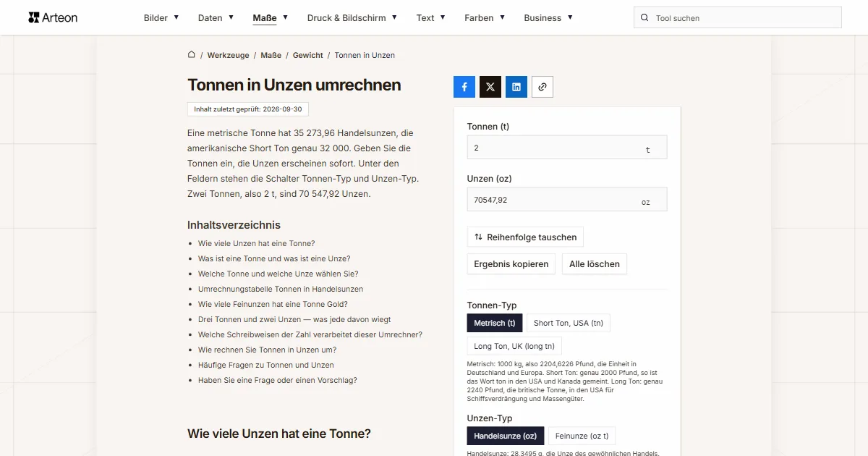
Task: Go to Maße breadcrumb link
Action: click(x=271, y=55)
